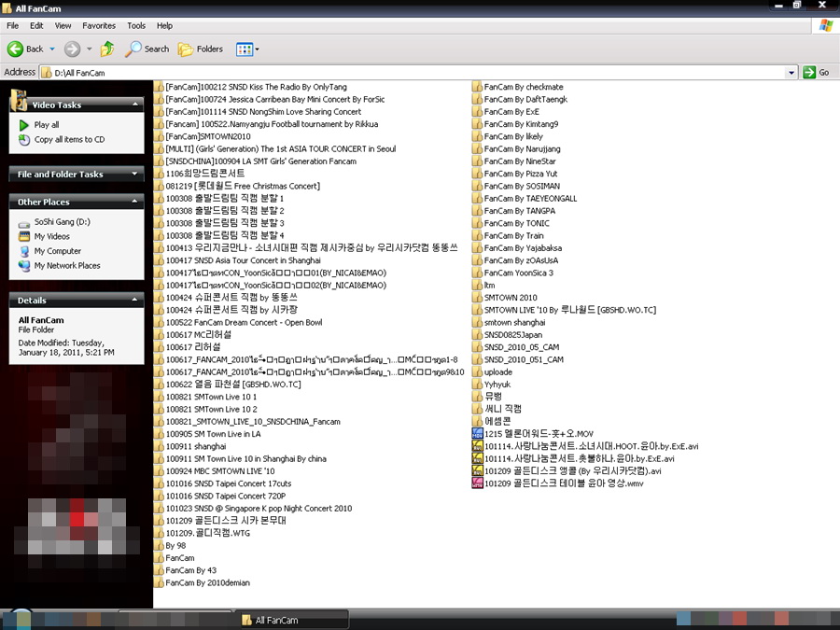Collapse the Other Places panel

pos(135,202)
